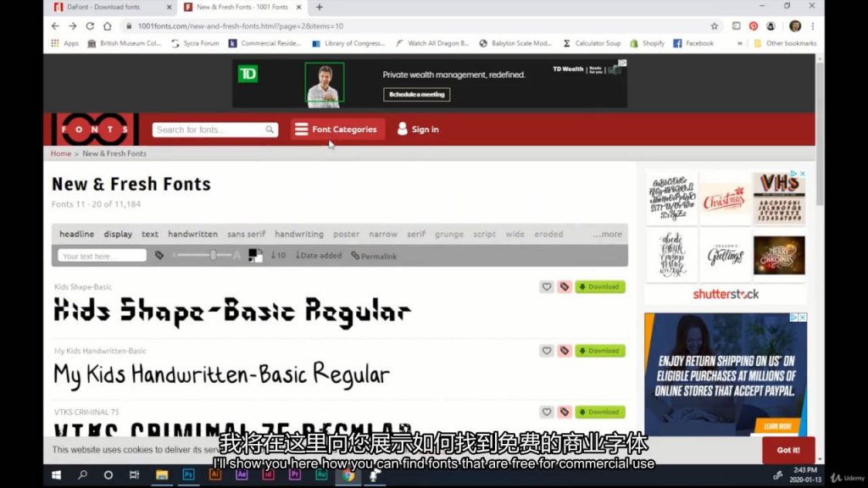Download the Kids Shape-Basic font
This screenshot has height=488, width=868.
pyautogui.click(x=600, y=286)
